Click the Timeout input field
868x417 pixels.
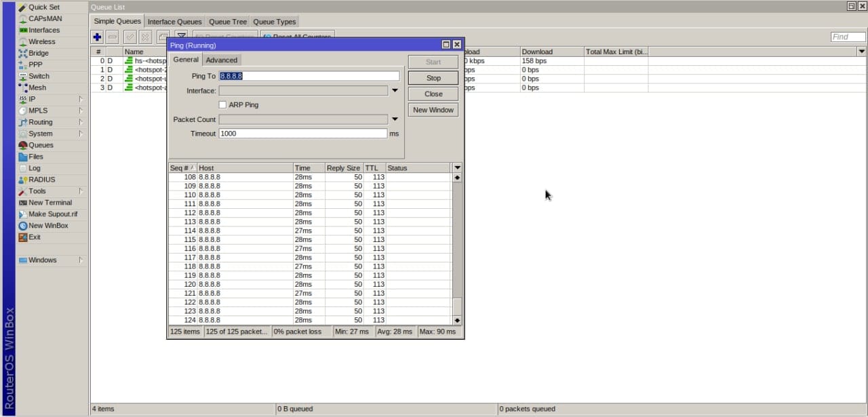pos(303,134)
